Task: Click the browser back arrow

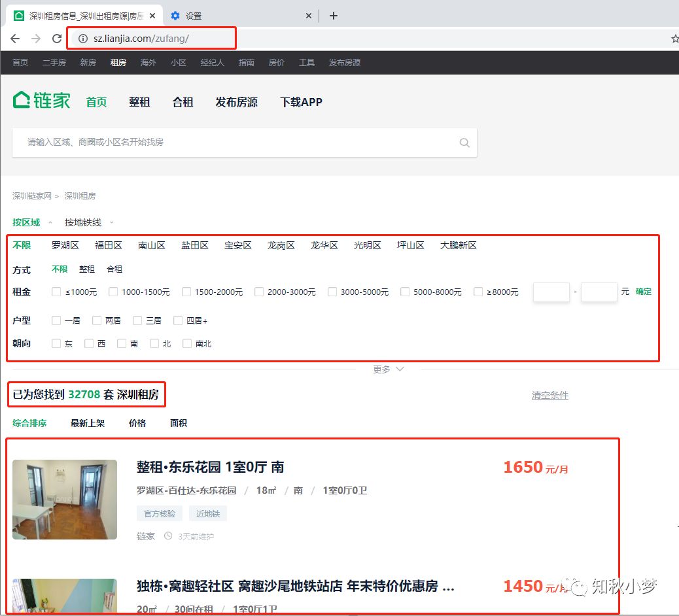Action: coord(15,39)
